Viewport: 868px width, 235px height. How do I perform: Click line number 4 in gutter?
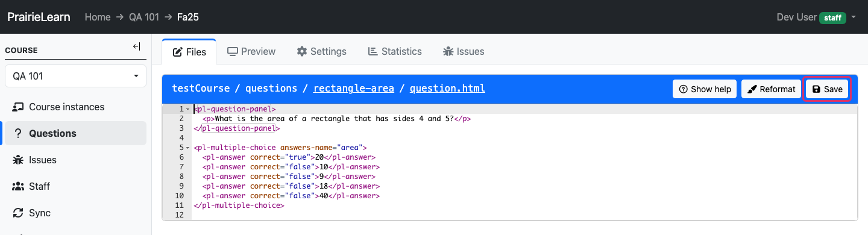click(x=181, y=138)
